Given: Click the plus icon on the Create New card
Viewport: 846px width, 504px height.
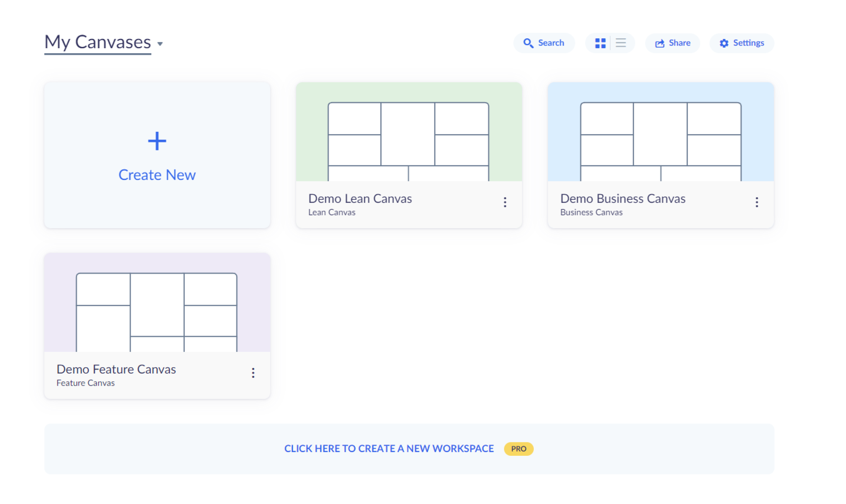Looking at the screenshot, I should 157,140.
